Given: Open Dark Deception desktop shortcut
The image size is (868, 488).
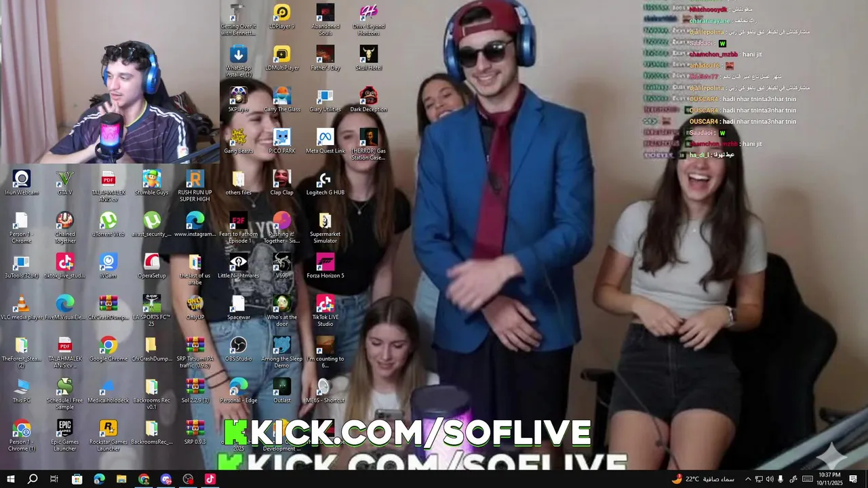Looking at the screenshot, I should point(368,100).
